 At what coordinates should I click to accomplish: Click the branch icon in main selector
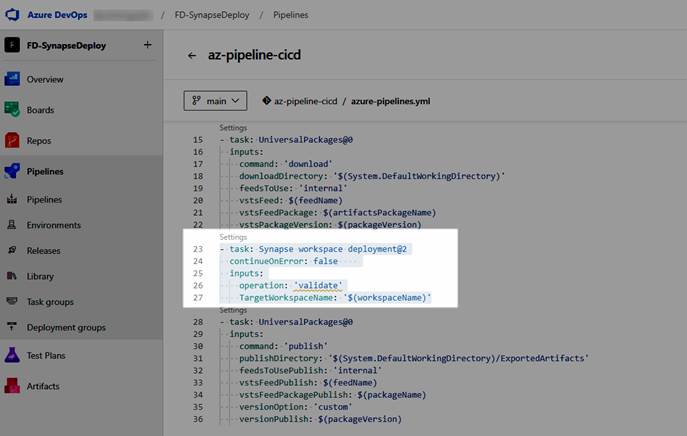click(x=196, y=101)
